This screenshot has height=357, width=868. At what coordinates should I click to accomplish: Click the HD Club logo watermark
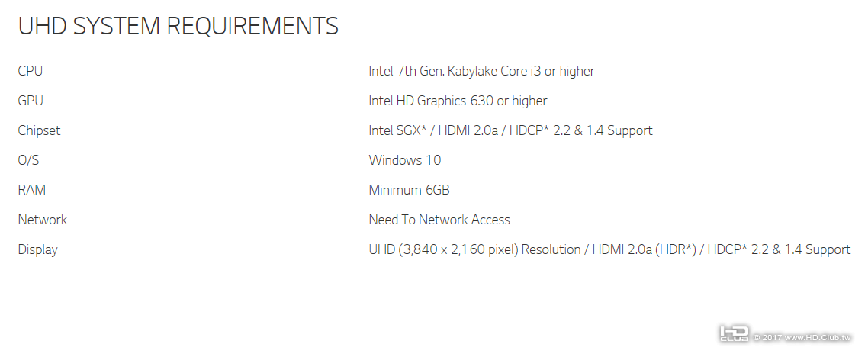pyautogui.click(x=734, y=334)
